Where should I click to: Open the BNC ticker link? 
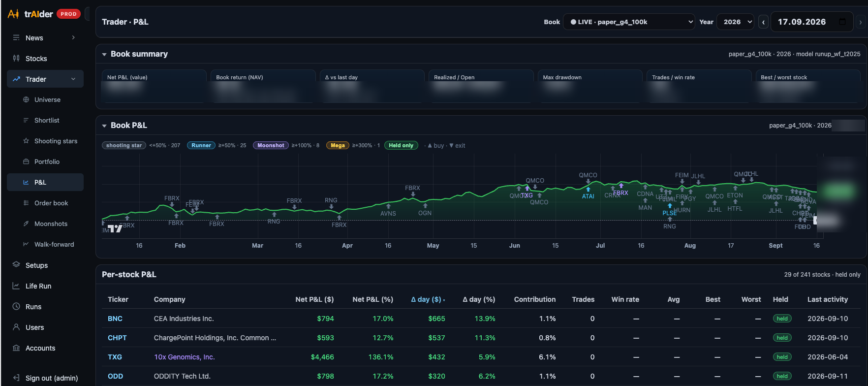115,319
